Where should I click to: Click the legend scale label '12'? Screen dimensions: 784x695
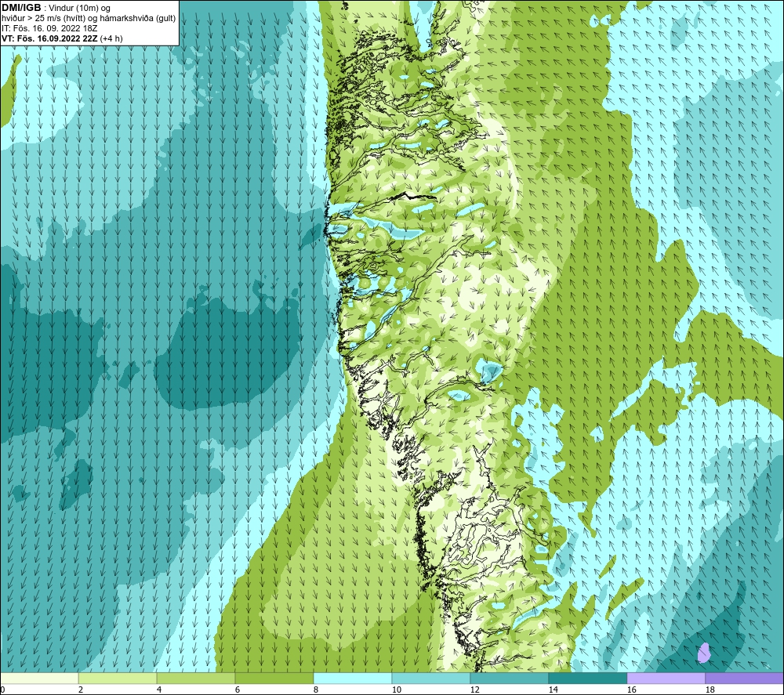tap(475, 690)
